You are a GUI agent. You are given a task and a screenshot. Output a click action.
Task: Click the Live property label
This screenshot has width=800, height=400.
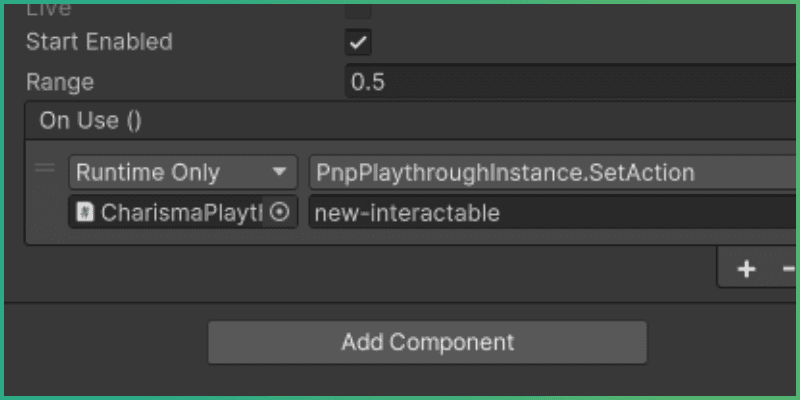coord(50,9)
